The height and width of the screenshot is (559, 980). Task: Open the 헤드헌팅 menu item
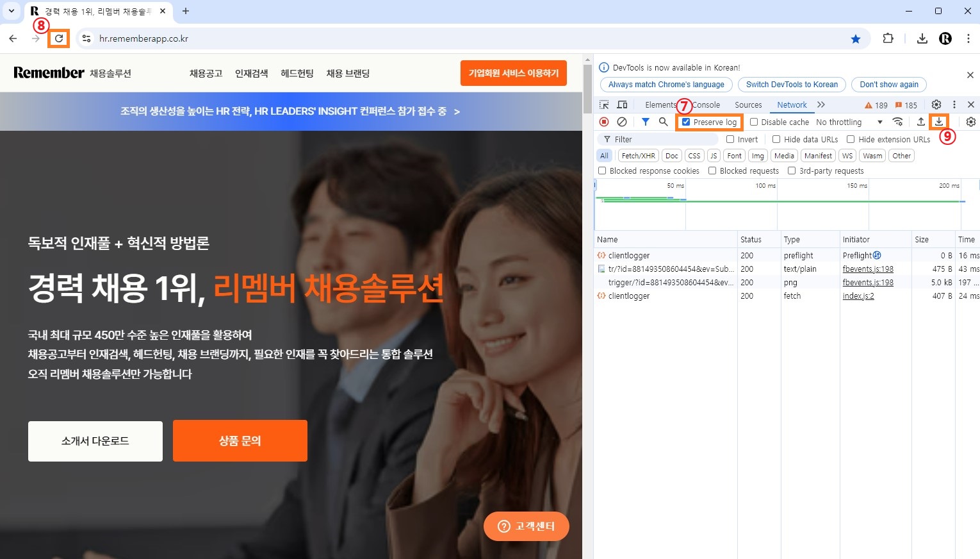(297, 73)
